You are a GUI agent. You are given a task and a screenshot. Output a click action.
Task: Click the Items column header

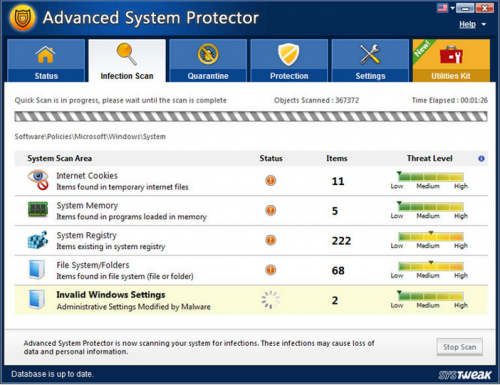[x=337, y=158]
